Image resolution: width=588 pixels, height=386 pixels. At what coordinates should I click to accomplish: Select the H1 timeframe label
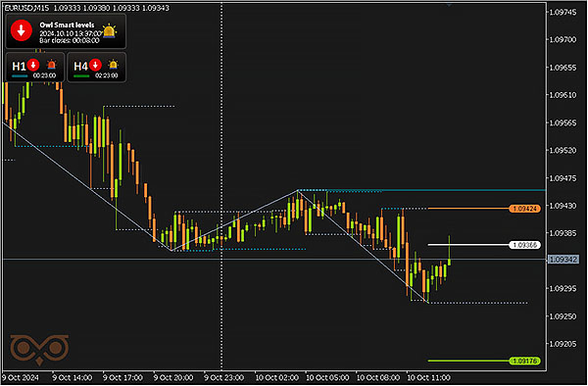(19, 67)
